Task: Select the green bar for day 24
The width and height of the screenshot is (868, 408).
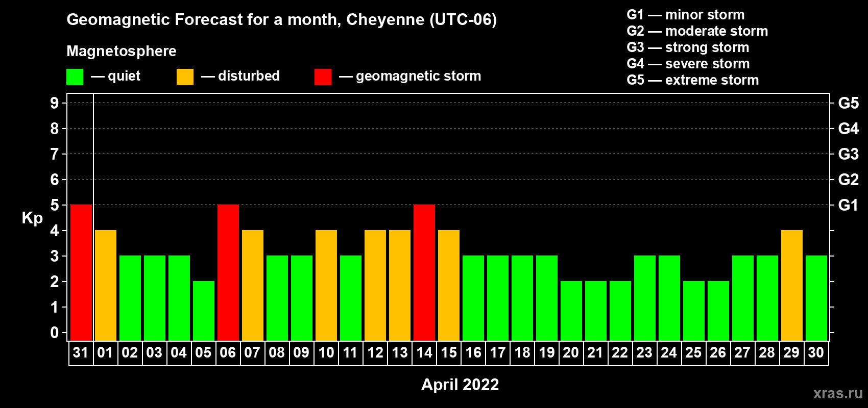Action: 669,298
